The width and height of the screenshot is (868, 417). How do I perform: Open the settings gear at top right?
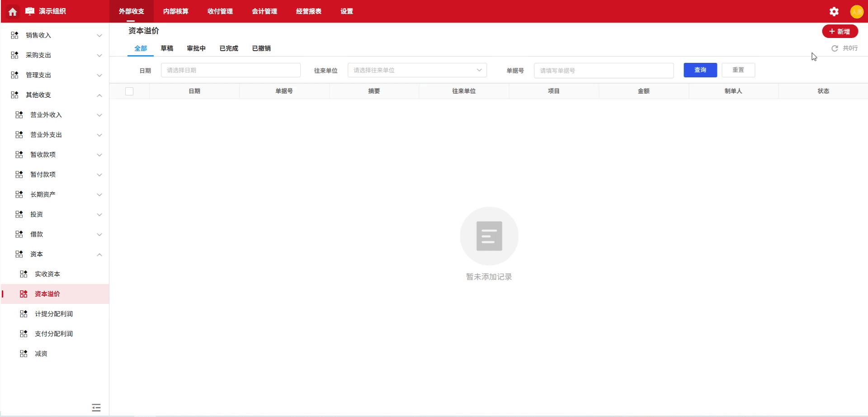click(834, 11)
